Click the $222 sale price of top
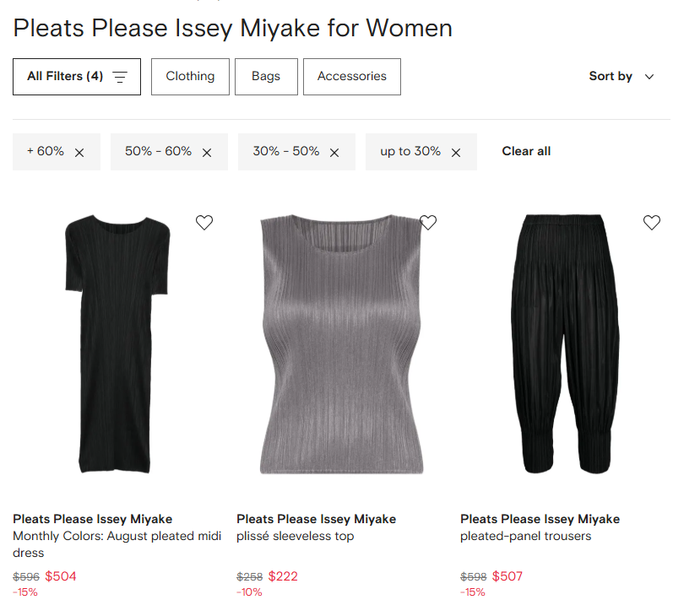 point(283,576)
